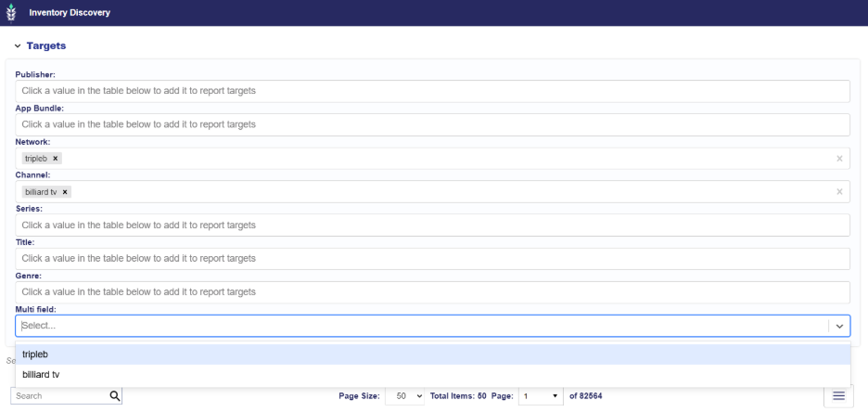Click the Search text box

pyautogui.click(x=57, y=395)
